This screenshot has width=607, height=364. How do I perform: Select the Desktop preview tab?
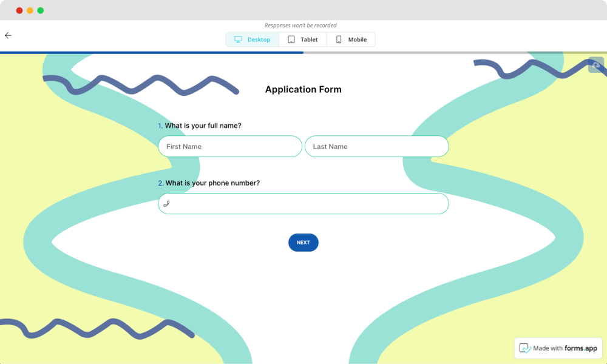pyautogui.click(x=252, y=39)
